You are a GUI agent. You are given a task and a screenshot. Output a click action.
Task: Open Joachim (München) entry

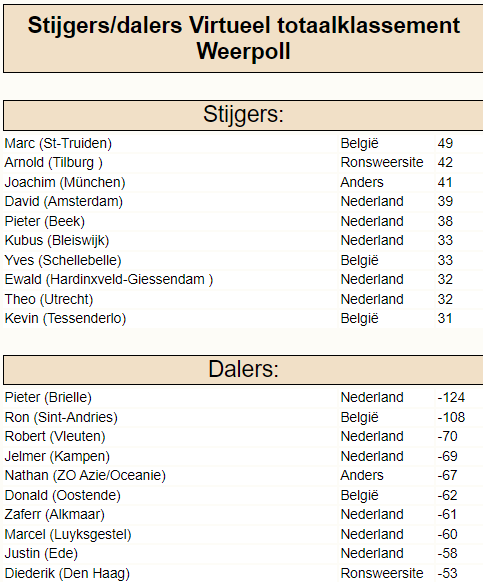[65, 182]
